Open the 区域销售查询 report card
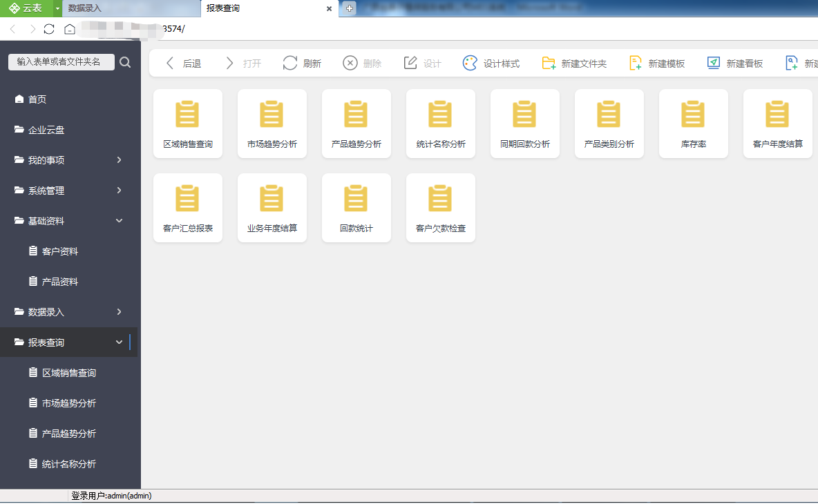Viewport: 818px width, 504px height. tap(188, 124)
